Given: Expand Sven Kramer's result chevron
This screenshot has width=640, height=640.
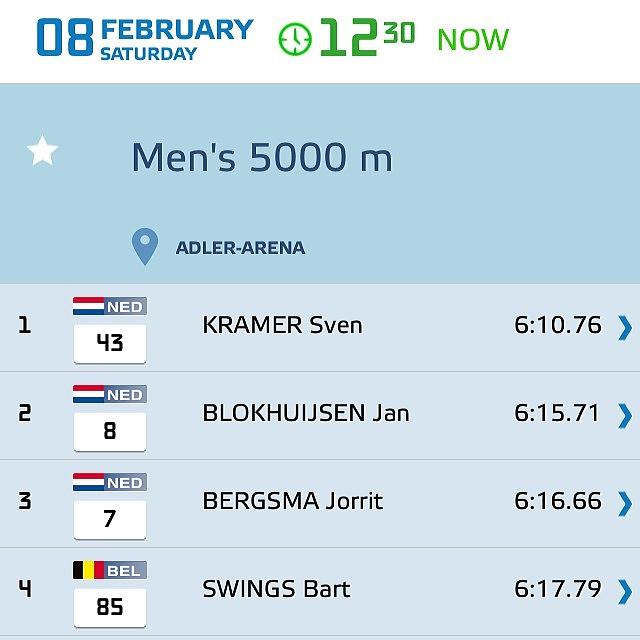Looking at the screenshot, I should point(625,327).
